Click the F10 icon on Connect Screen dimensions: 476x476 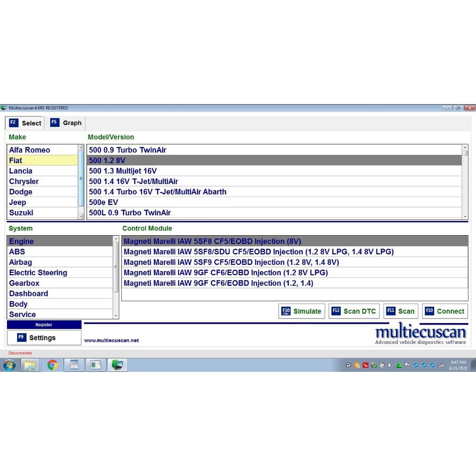pos(429,311)
